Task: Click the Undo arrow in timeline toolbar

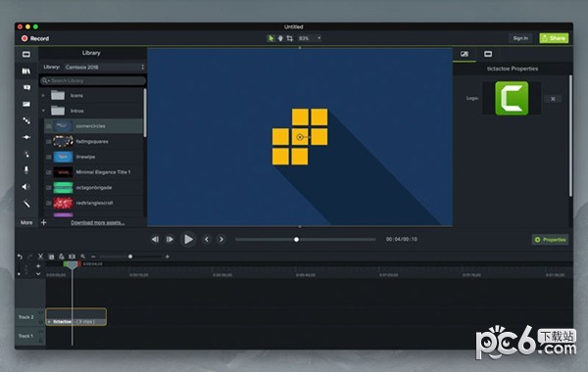Action: coord(20,256)
